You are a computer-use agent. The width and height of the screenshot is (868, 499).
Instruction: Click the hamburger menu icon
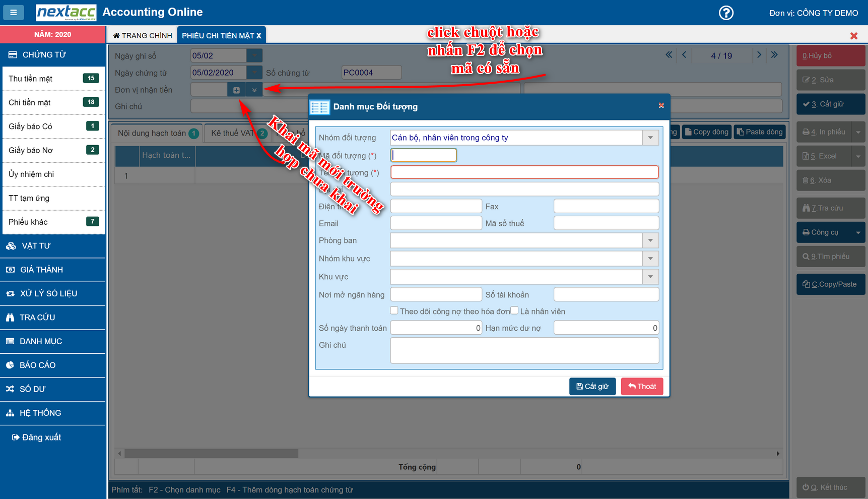click(14, 12)
